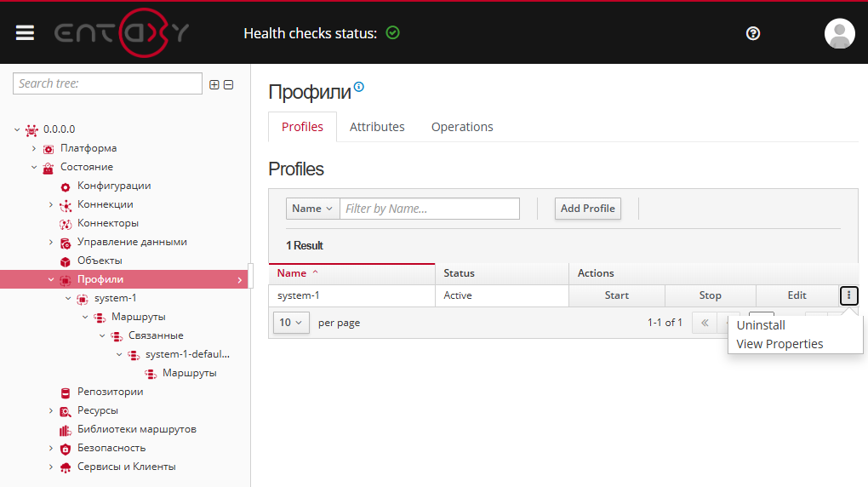Collapse the system-1 tree node
The image size is (868, 487).
pos(68,299)
